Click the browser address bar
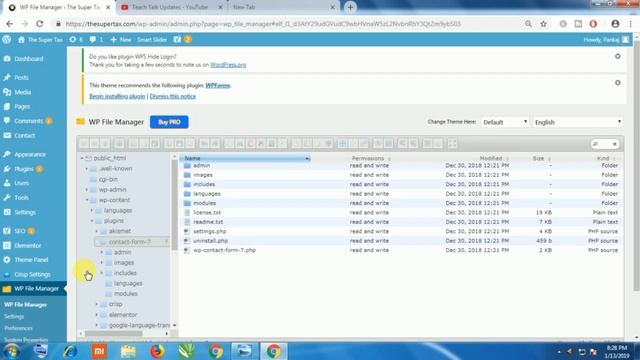Image resolution: width=640 pixels, height=360 pixels. (x=286, y=24)
